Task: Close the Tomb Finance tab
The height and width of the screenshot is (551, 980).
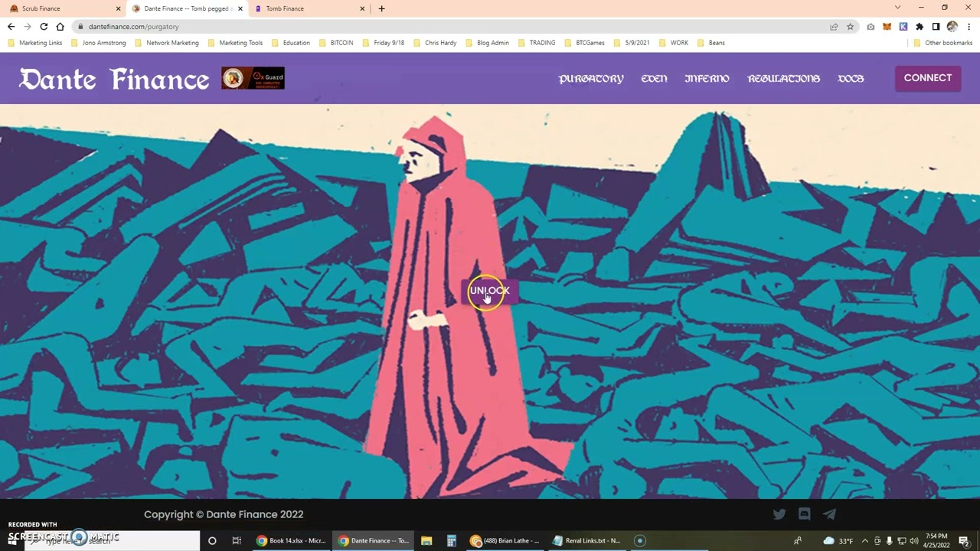Action: pyautogui.click(x=362, y=8)
